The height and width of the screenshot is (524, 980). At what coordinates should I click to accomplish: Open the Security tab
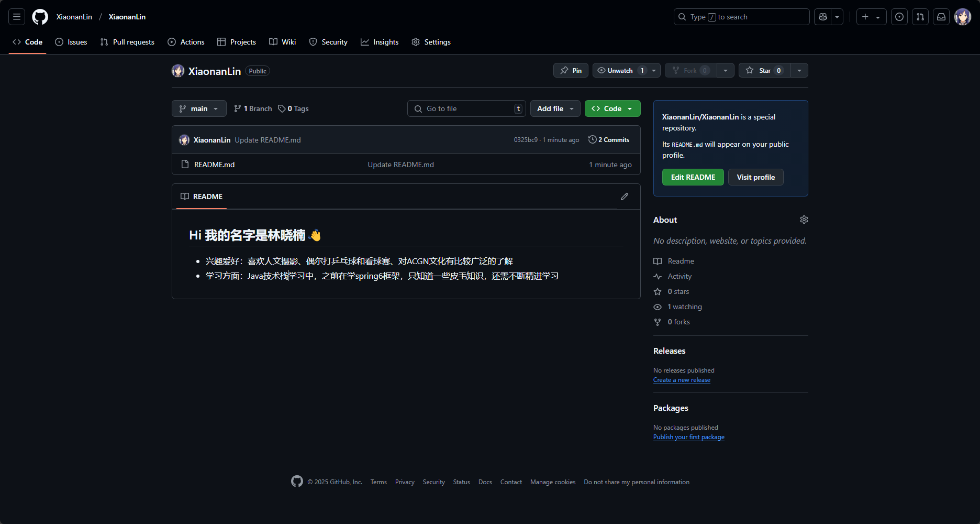coord(328,42)
